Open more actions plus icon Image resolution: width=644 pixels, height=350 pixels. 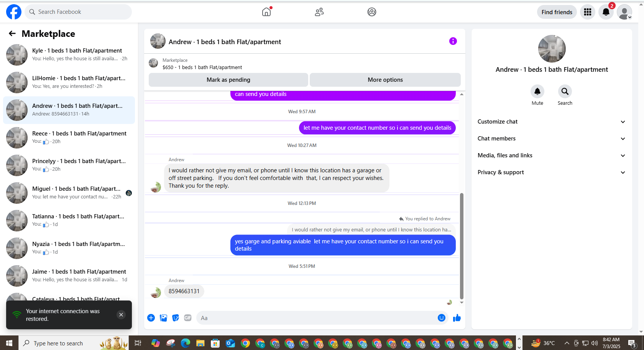151,318
